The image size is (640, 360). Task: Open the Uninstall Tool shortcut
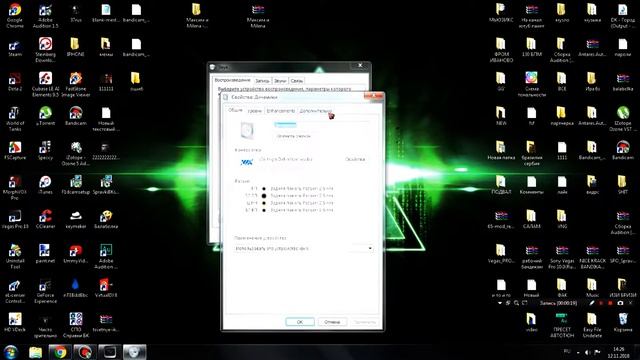(x=15, y=256)
